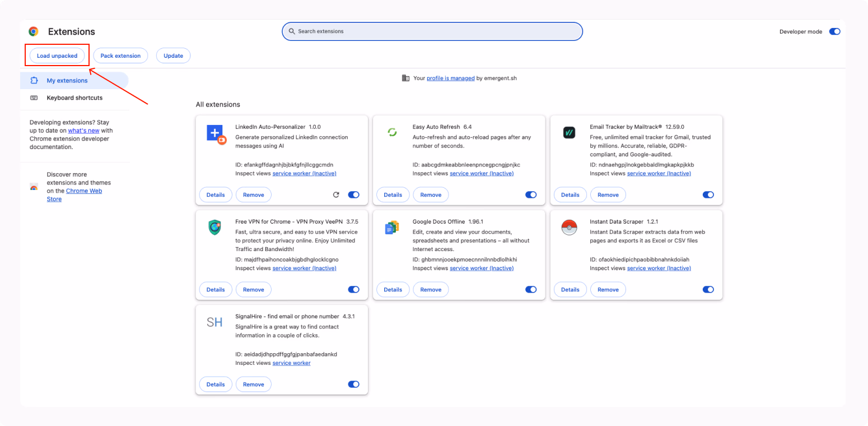Click the Instant Data Scraper ID text
Screen dimensions: 868x426
coord(640,260)
